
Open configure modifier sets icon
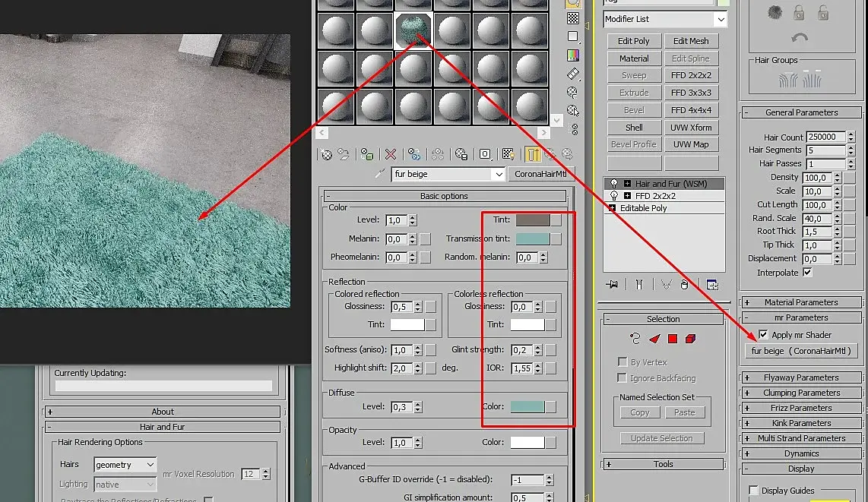click(712, 284)
